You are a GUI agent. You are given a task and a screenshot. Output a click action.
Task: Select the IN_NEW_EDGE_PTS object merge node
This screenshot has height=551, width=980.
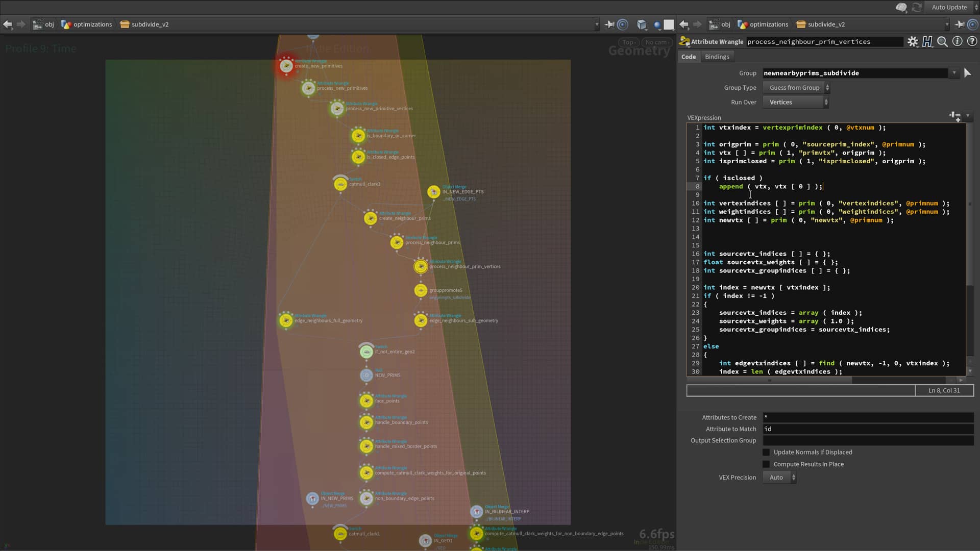pyautogui.click(x=434, y=192)
